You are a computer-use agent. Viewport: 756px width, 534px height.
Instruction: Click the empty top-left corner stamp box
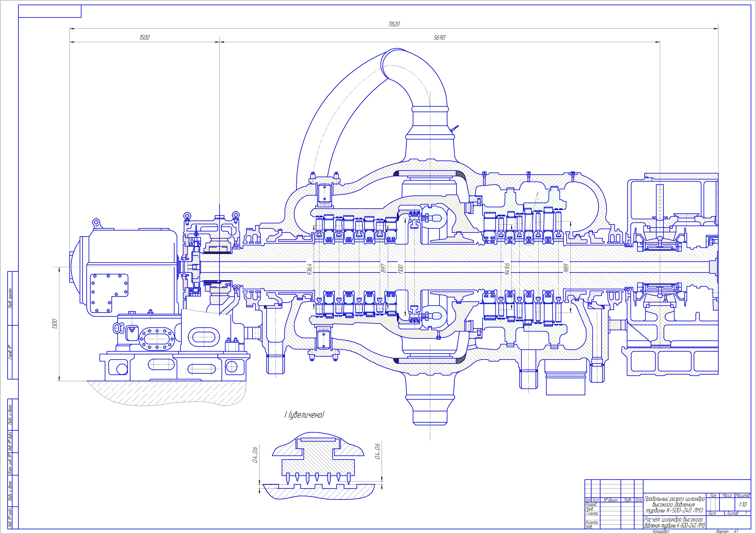pos(50,11)
